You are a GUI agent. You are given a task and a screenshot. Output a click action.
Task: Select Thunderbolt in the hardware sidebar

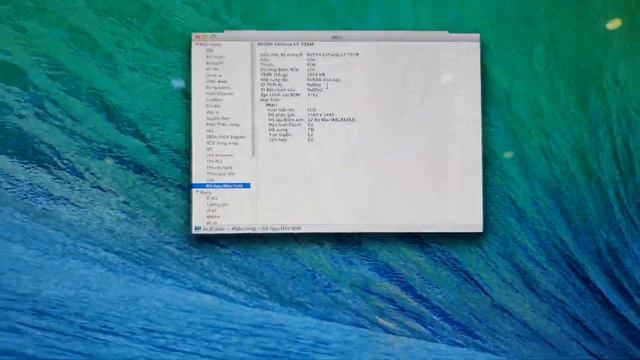tap(219, 167)
